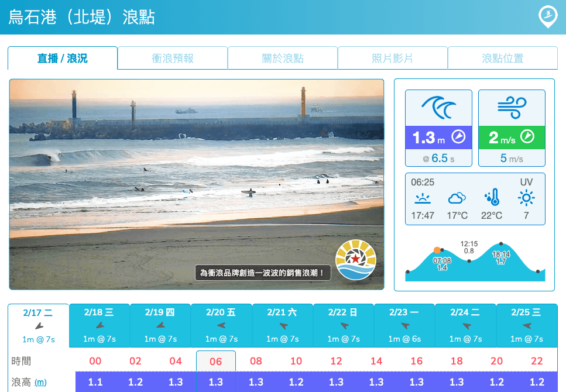The image size is (566, 392).
Task: Go to the 浪點位置 tab
Action: tap(502, 59)
